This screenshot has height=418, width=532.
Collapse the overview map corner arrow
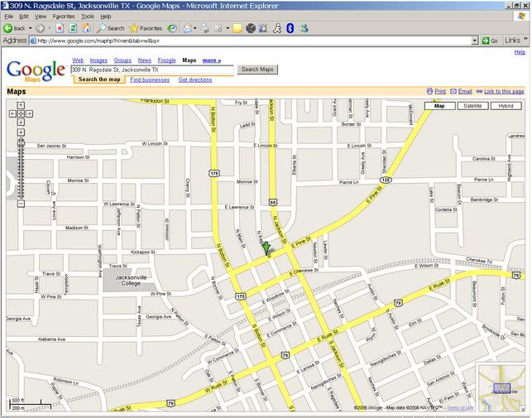[x=522, y=409]
